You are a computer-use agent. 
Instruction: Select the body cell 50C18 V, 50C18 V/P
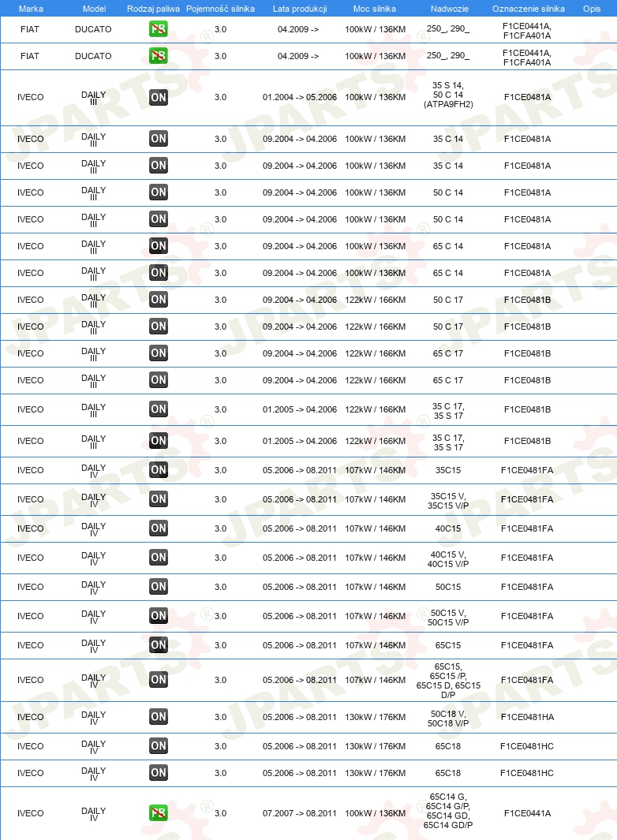tap(448, 719)
